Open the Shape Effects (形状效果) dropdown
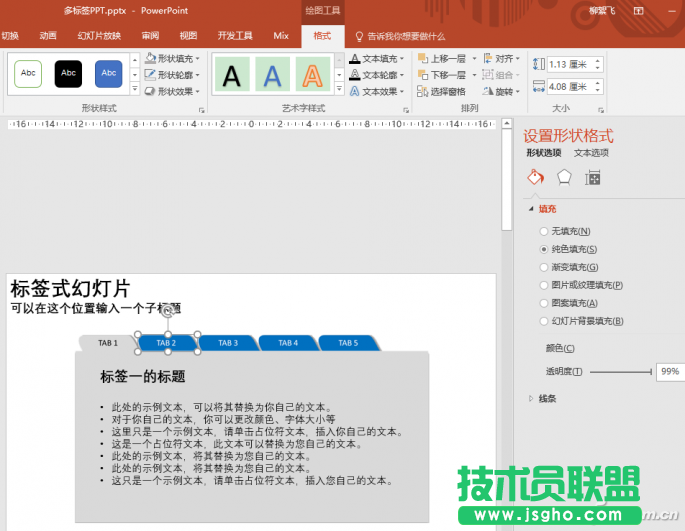685x531 pixels. coord(173,91)
